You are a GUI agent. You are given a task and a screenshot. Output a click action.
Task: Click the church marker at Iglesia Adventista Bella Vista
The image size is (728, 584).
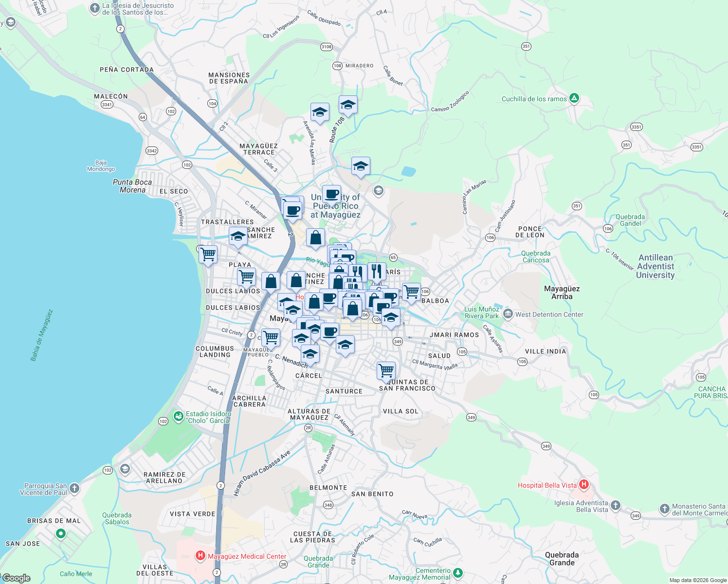click(615, 506)
